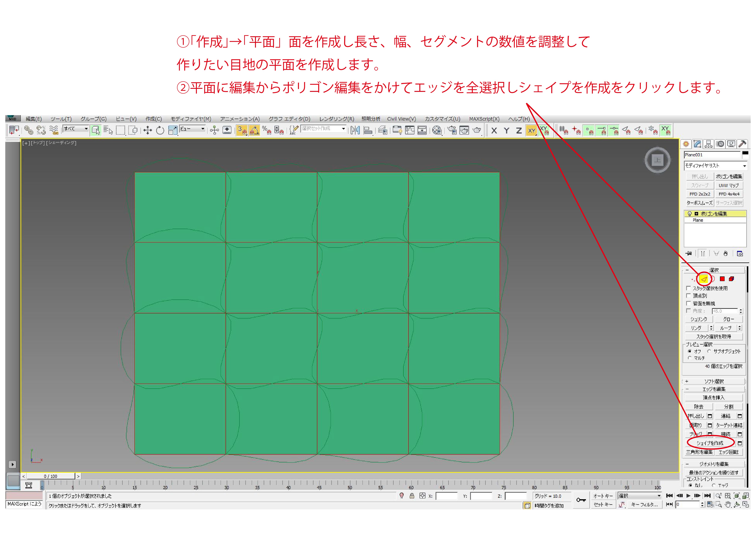Check the 背面を無視 checkbox
756x538 pixels.
[688, 303]
